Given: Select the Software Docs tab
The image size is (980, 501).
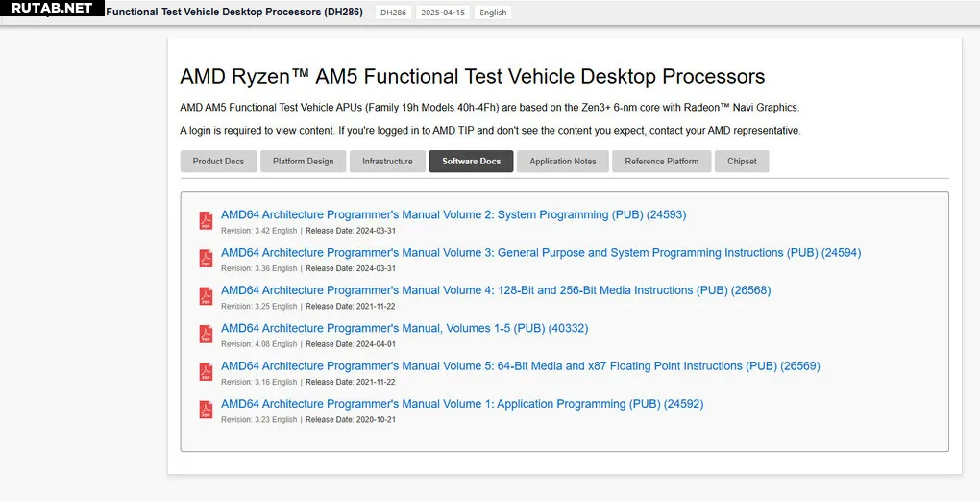Looking at the screenshot, I should tap(471, 161).
